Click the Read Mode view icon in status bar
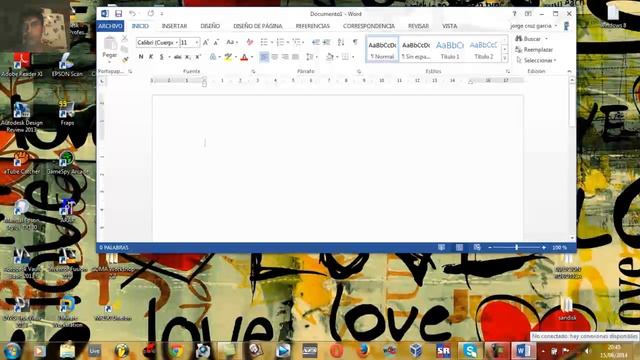The height and width of the screenshot is (360, 640). (442, 247)
